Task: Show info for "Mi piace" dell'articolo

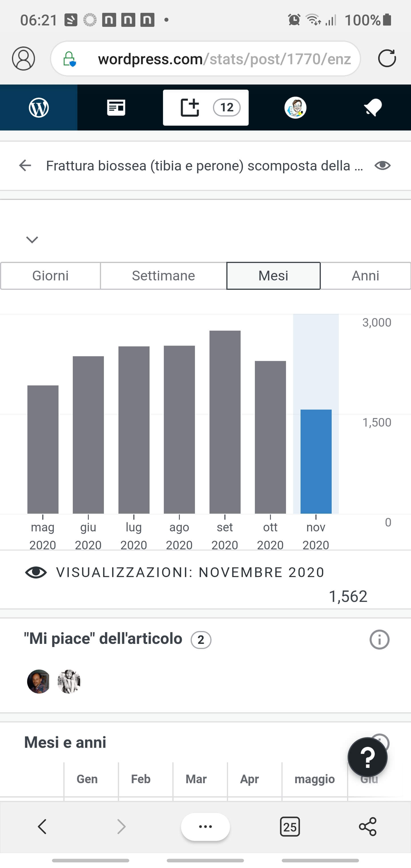Action: click(x=379, y=639)
